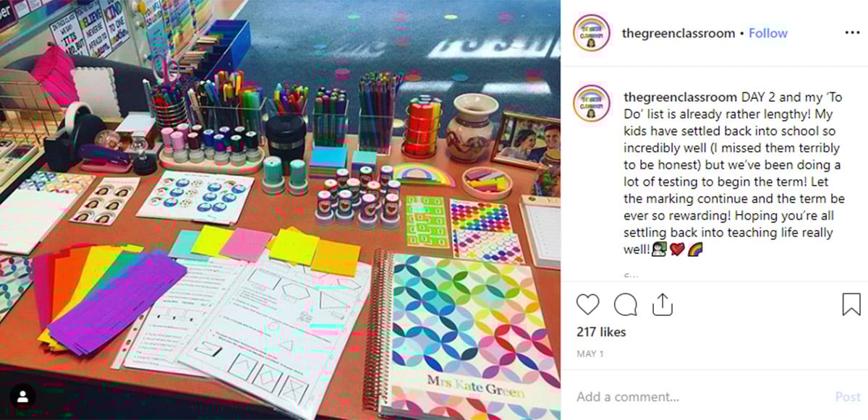Click the rainbow emoji in the caption
The height and width of the screenshot is (420, 868).
(x=695, y=249)
